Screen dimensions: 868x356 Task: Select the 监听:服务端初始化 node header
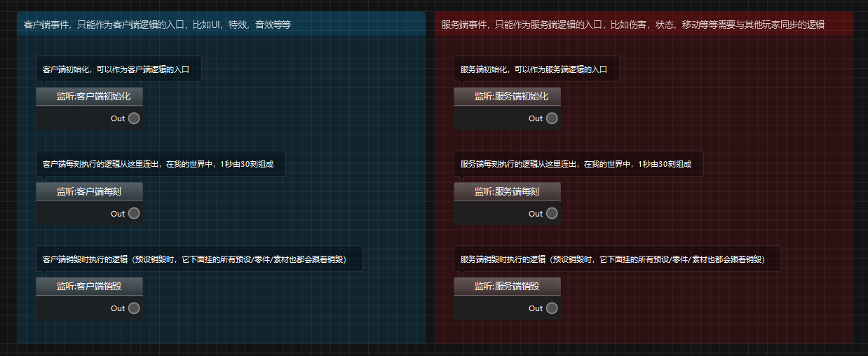(x=507, y=97)
